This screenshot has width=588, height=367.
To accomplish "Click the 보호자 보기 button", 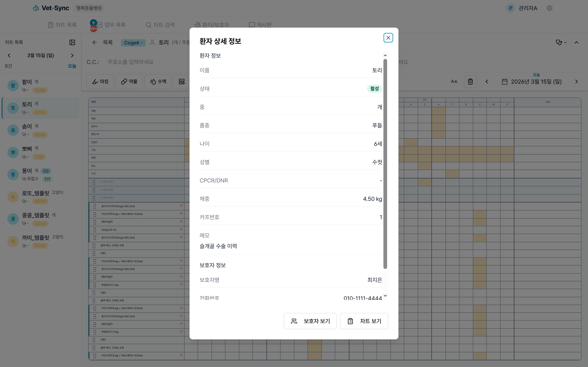I will point(310,321).
